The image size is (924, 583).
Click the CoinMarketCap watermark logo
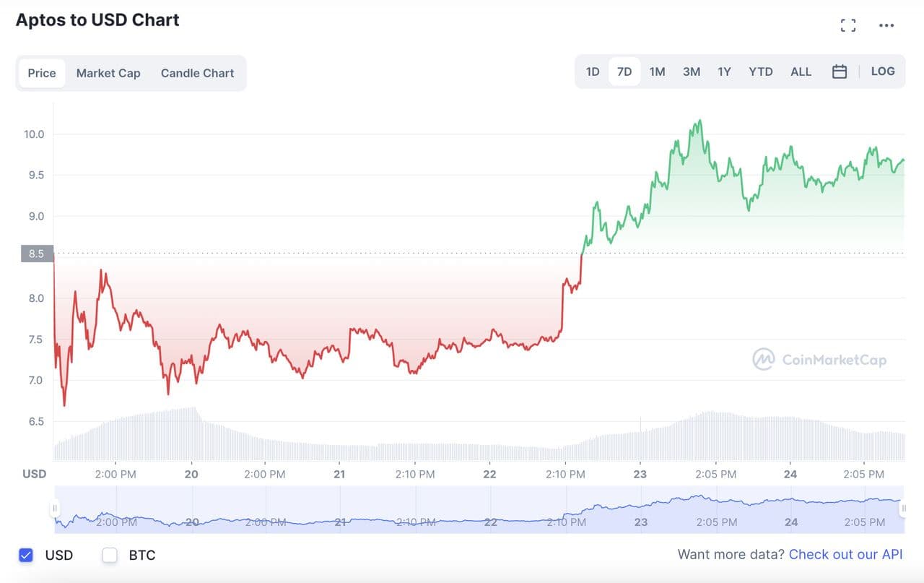[819, 359]
